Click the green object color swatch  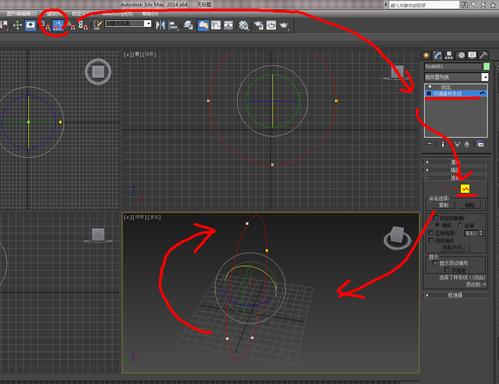tap(487, 67)
